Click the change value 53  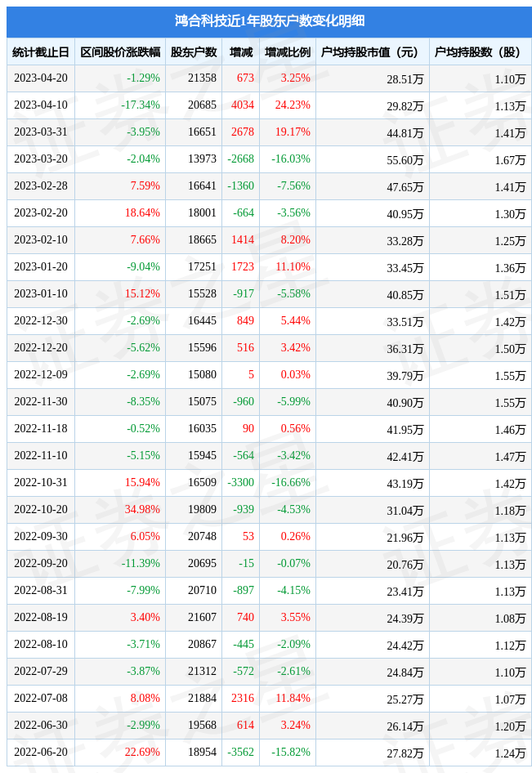(x=248, y=536)
